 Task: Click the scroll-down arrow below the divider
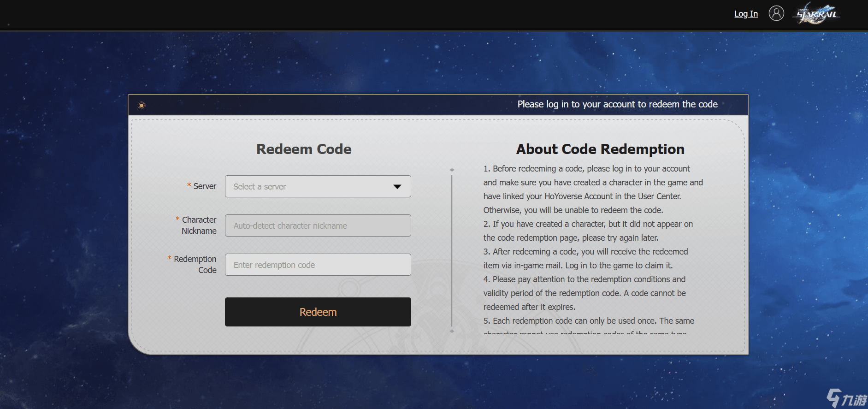click(x=452, y=331)
